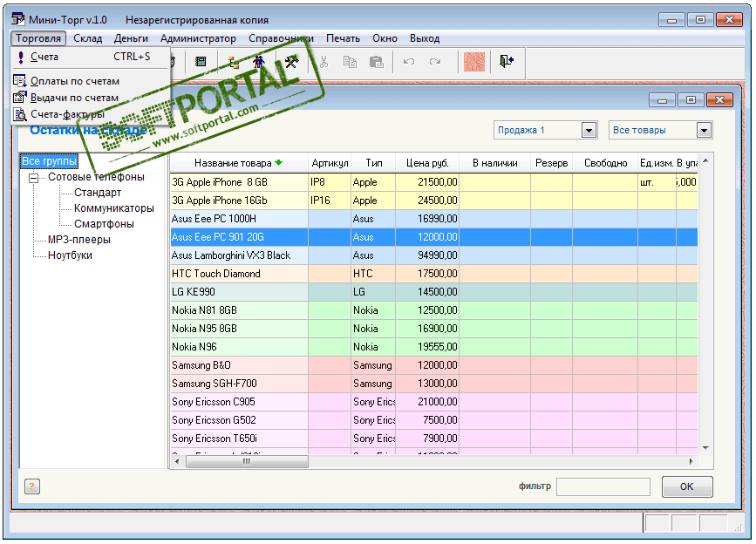Select Стандарт group in the tree
This screenshot has height=544, width=756.
[x=98, y=193]
